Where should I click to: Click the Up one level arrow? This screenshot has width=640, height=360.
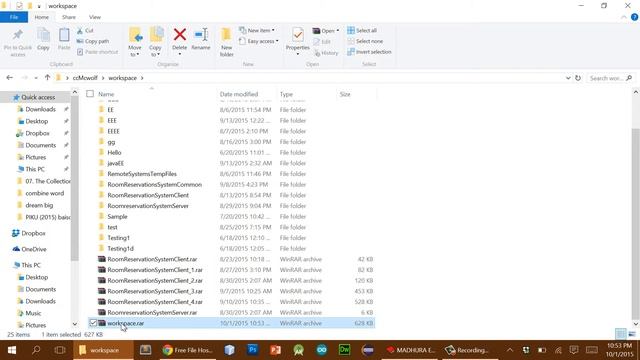pyautogui.click(x=47, y=78)
